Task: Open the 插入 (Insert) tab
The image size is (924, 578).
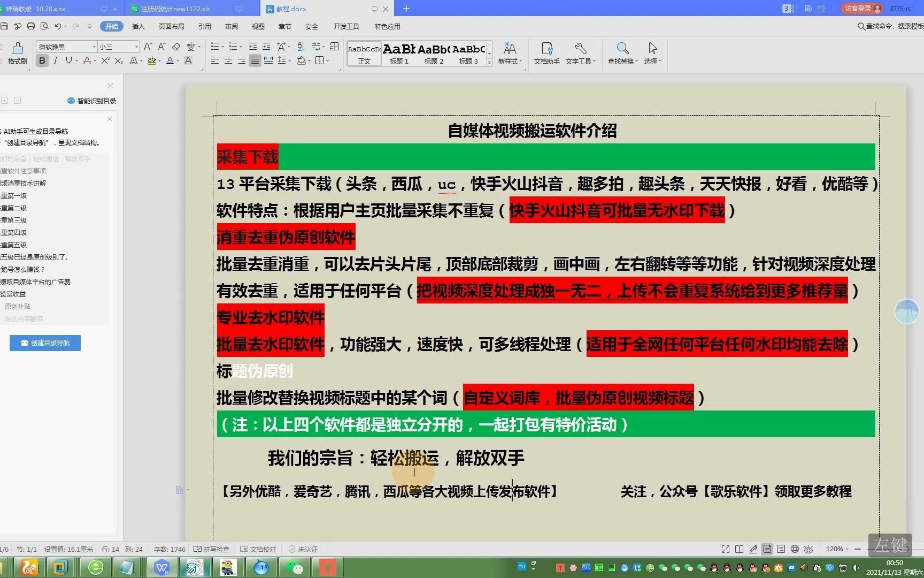Action: tap(138, 26)
